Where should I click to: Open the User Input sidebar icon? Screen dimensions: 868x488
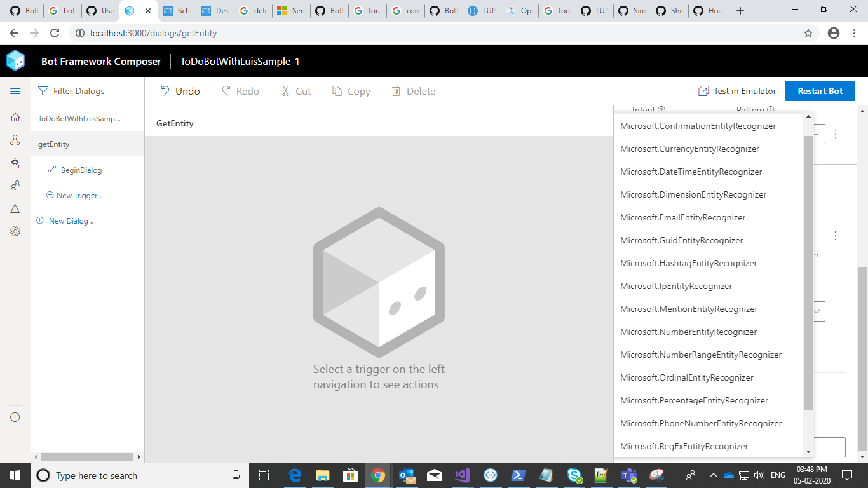click(15, 186)
